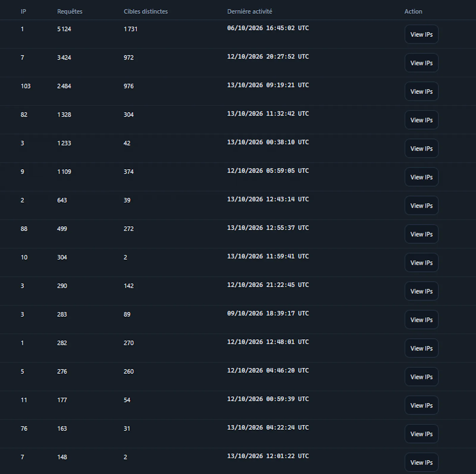
Task: Click the IP count 76
Action: [x=24, y=429]
